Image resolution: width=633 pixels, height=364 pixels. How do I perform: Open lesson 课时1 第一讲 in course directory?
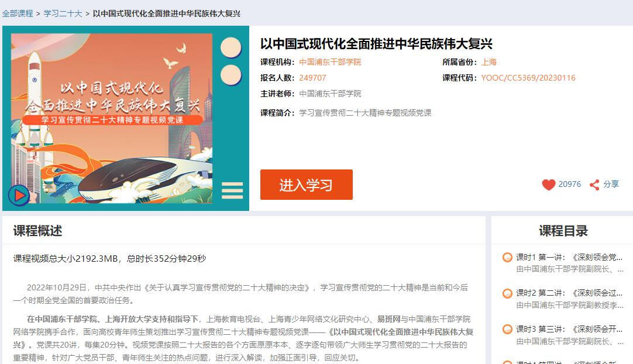(569, 257)
